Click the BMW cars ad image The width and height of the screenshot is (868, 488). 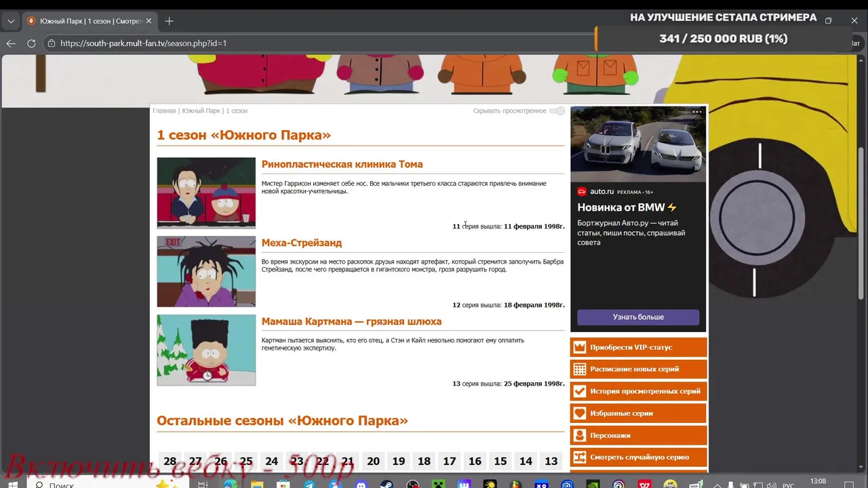pyautogui.click(x=638, y=144)
